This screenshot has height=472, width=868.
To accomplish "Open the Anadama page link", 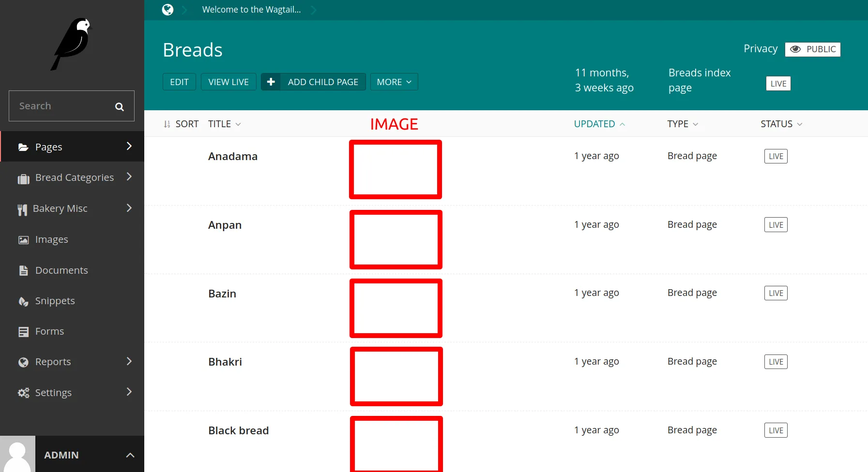I will [x=233, y=156].
